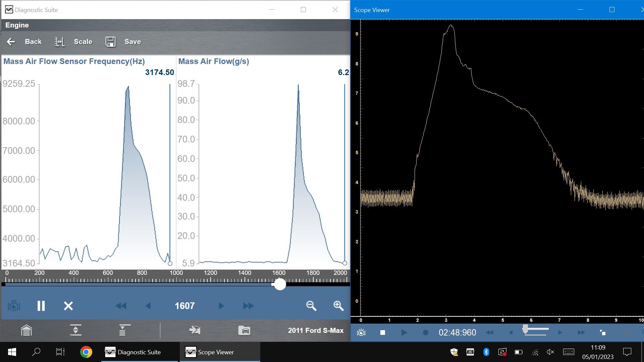
Task: Pause the data playback
Action: point(41,306)
